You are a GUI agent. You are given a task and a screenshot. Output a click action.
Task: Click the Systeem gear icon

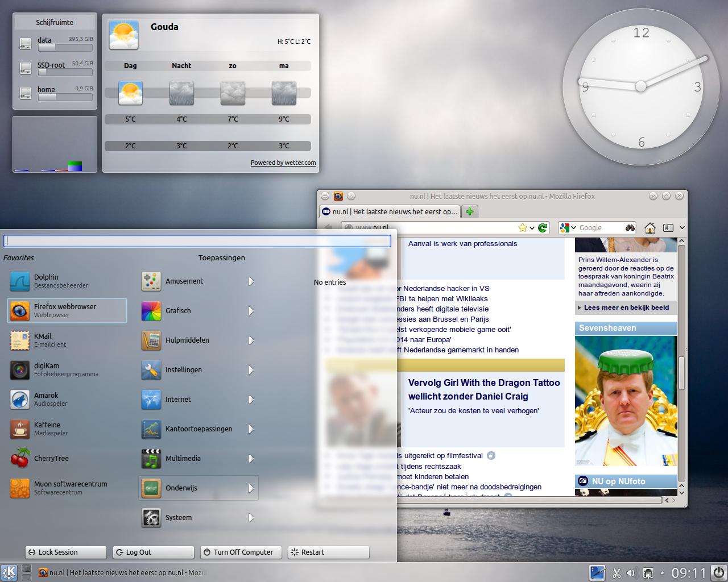[x=151, y=518]
